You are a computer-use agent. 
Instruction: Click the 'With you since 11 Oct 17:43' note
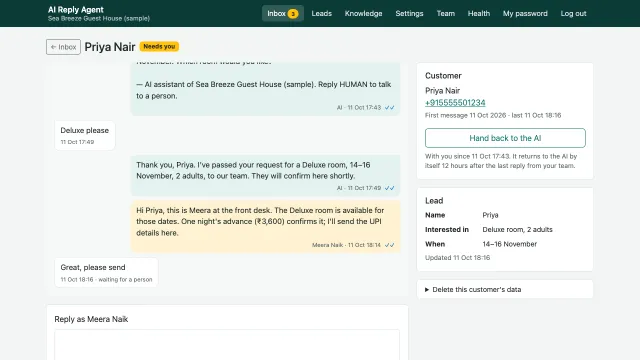[x=501, y=161]
